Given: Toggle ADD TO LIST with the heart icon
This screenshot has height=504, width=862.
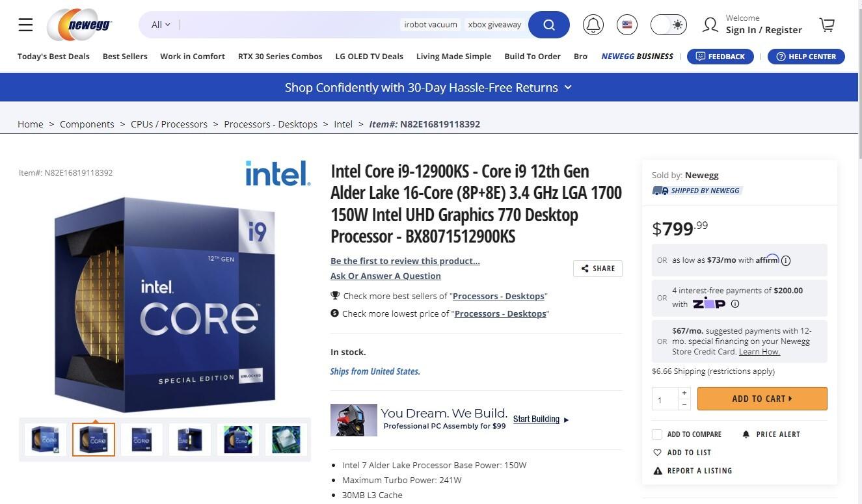Looking at the screenshot, I should click(x=658, y=452).
